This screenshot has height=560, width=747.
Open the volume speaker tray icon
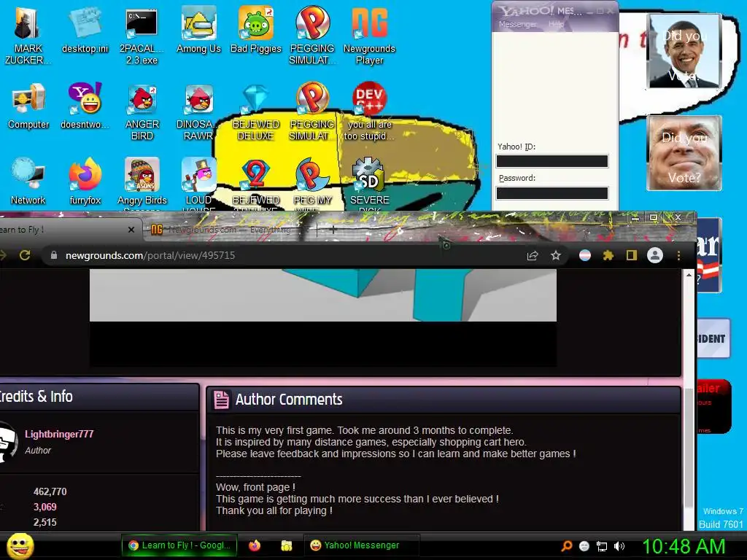click(x=619, y=546)
